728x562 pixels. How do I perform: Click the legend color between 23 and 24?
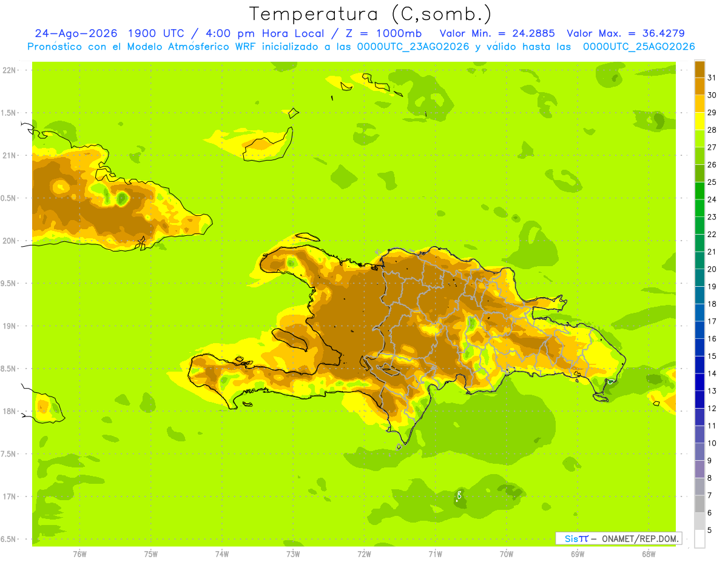pos(699,208)
